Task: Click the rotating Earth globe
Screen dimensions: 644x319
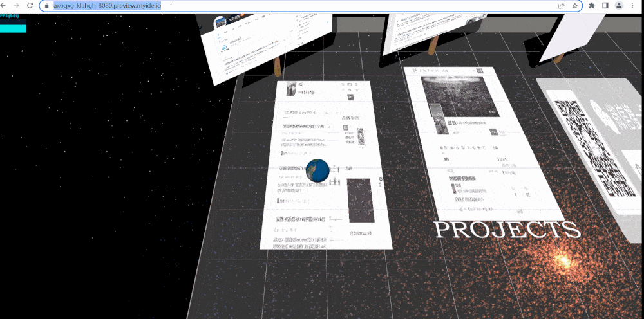Action: 317,170
